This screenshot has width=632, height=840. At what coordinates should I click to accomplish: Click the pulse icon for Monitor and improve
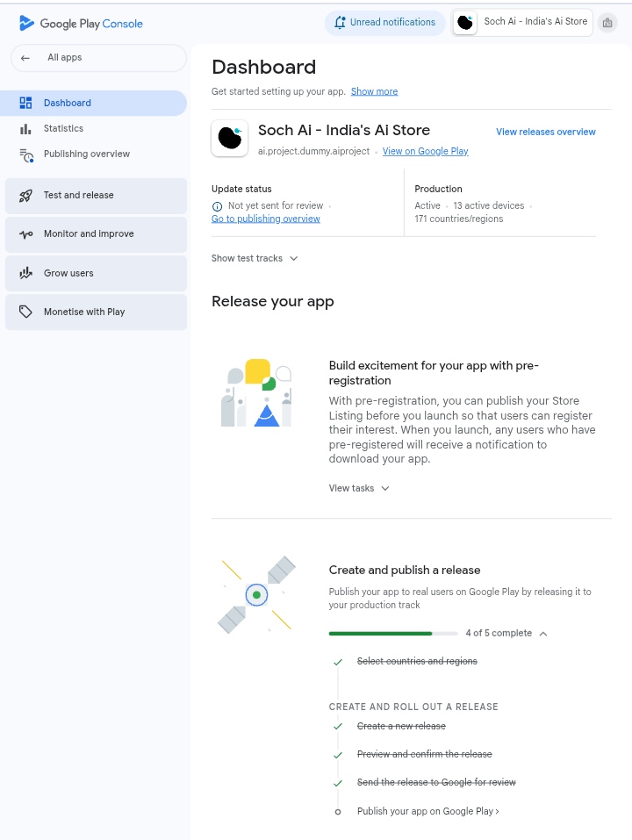25,234
